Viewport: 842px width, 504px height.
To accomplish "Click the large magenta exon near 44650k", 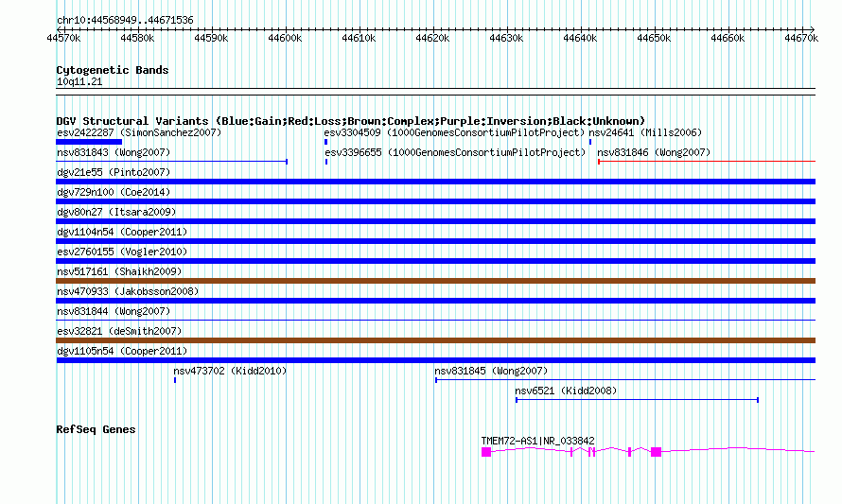I will [x=657, y=452].
